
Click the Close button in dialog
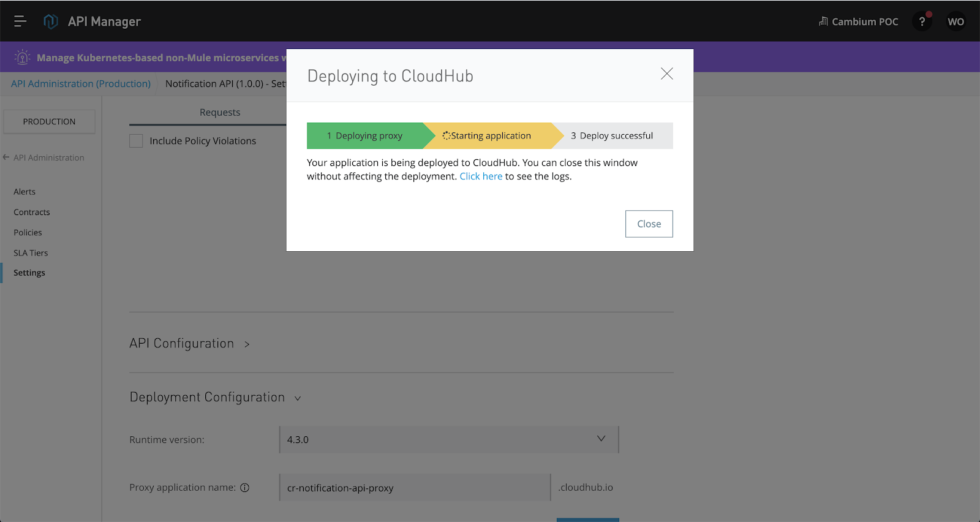click(x=649, y=224)
